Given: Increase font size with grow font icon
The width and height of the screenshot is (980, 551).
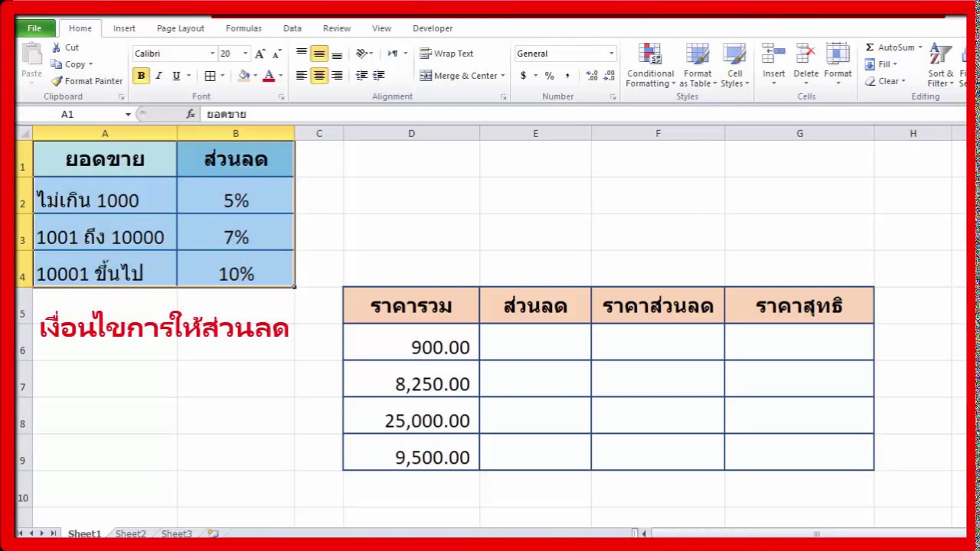Looking at the screenshot, I should pos(260,54).
